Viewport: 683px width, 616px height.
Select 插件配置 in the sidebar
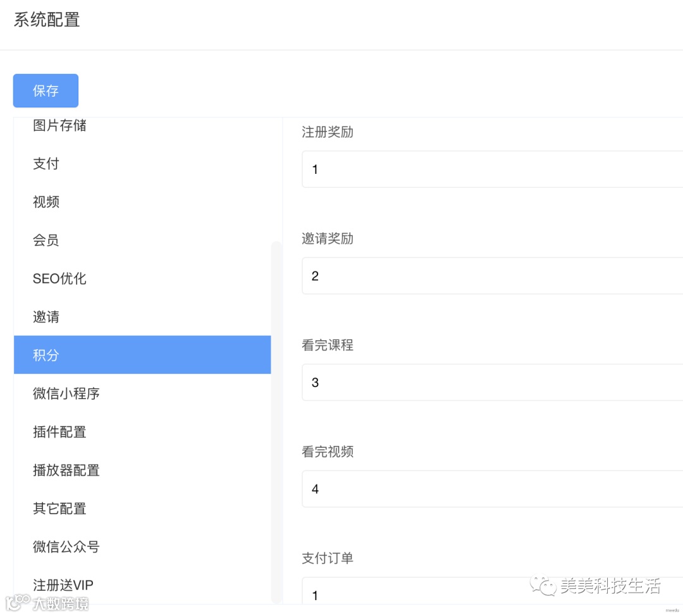click(x=59, y=432)
